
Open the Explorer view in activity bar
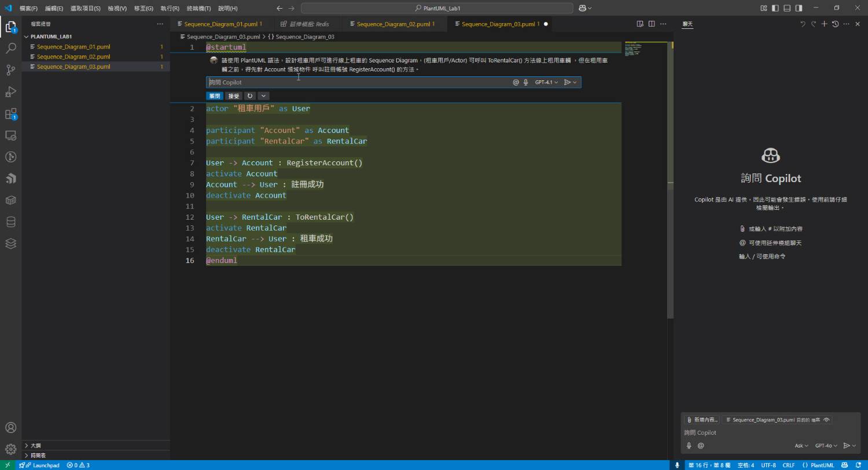(x=10, y=27)
